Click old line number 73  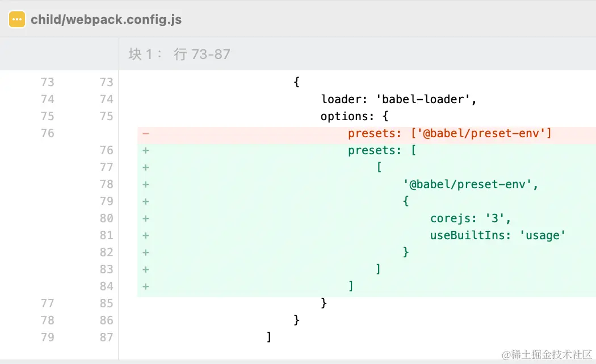pyautogui.click(x=48, y=82)
